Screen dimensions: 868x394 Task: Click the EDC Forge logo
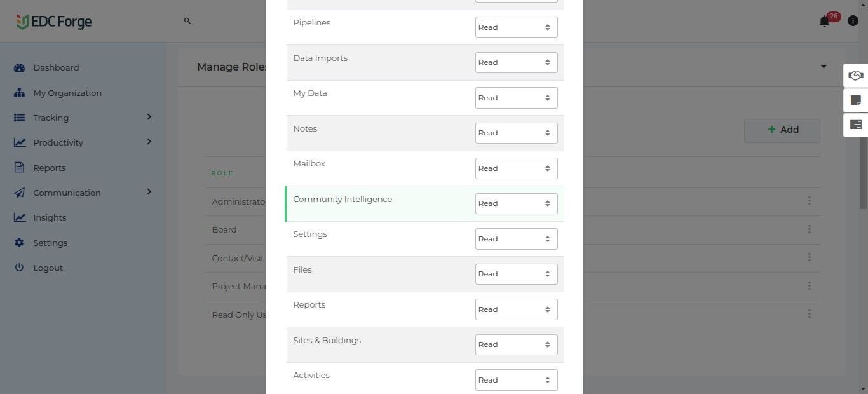54,22
